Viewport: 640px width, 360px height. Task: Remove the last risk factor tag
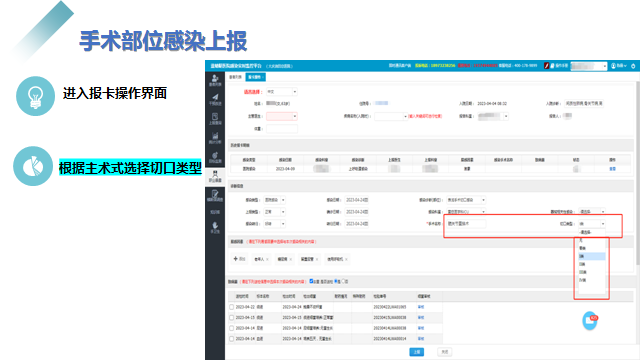pos(346,259)
